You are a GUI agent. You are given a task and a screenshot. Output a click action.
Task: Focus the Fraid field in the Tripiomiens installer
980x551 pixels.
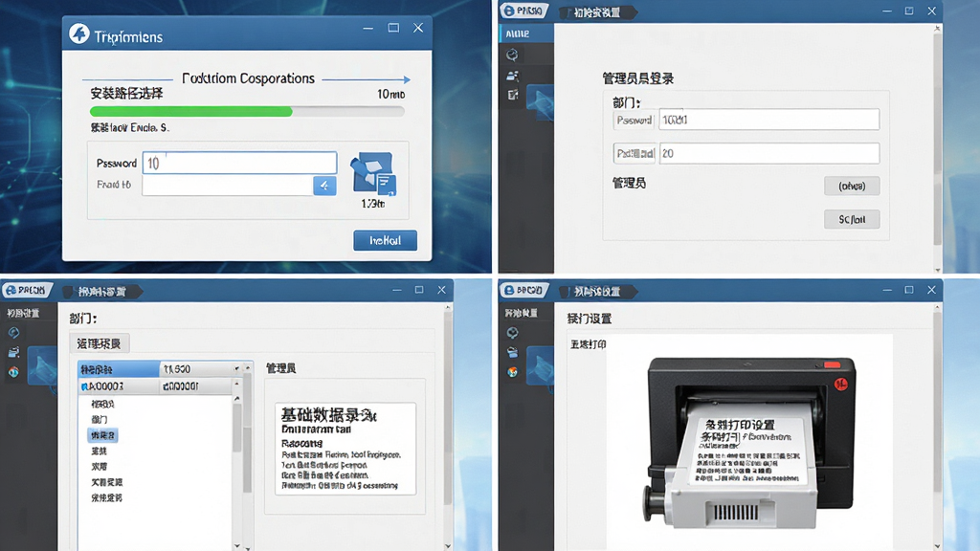coord(228,186)
